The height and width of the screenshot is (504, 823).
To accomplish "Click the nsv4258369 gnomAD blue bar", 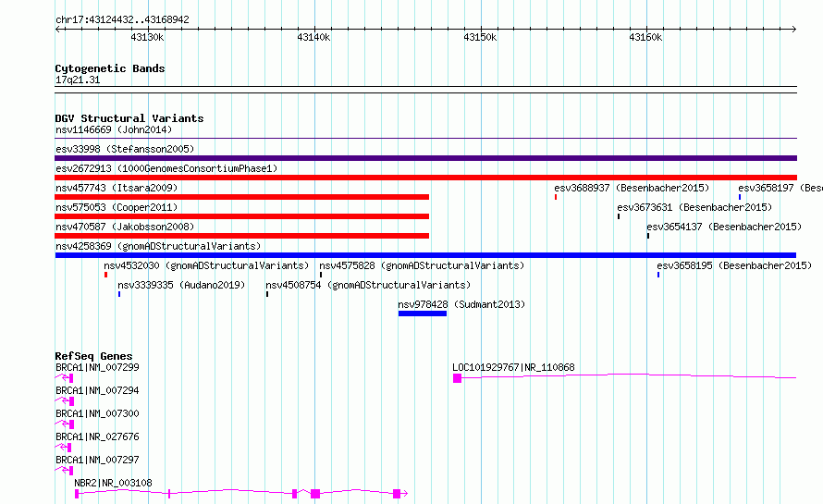I will 425,255.
